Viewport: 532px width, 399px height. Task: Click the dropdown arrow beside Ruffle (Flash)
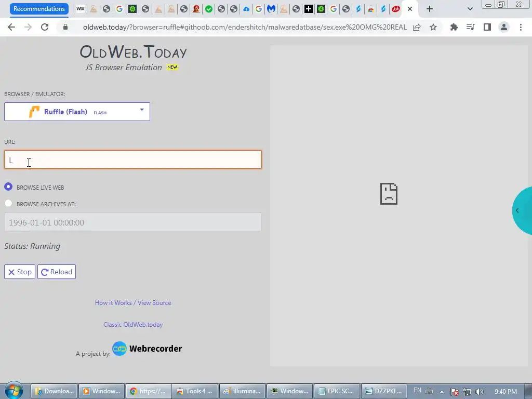(x=142, y=110)
